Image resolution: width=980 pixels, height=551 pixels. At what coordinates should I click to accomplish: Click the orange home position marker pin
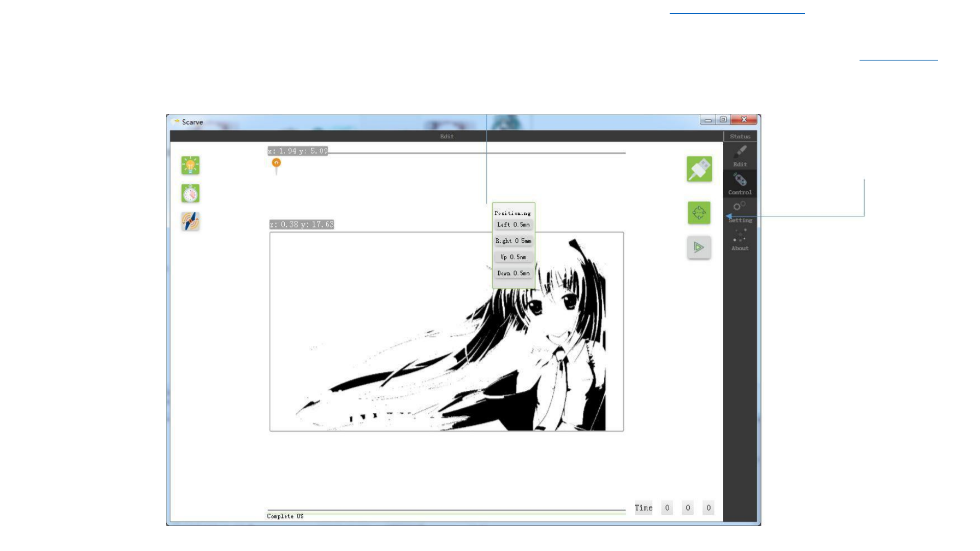(x=276, y=163)
